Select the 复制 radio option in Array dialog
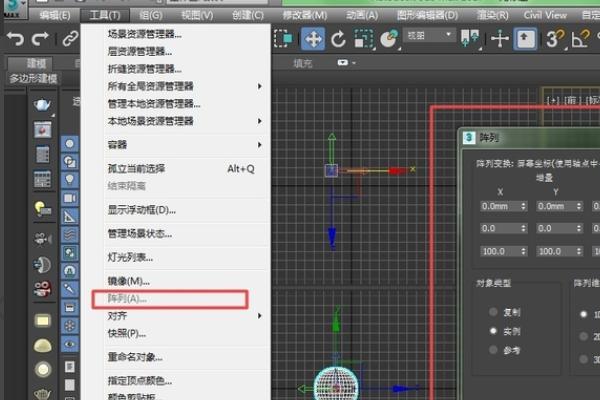This screenshot has width=600, height=400. point(494,312)
